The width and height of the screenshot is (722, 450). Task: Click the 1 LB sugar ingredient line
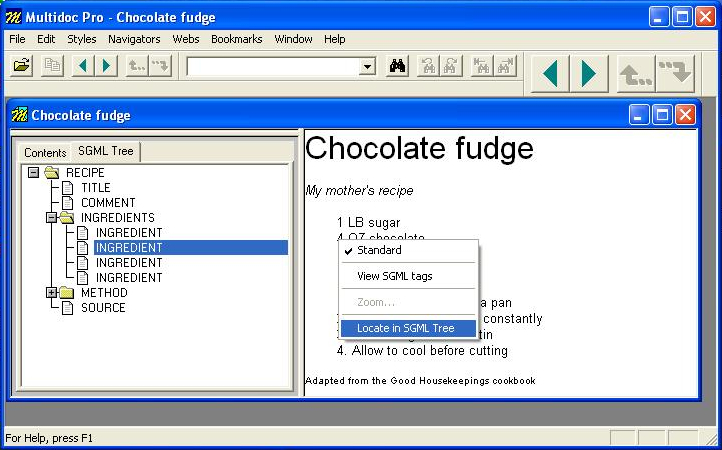pos(368,223)
